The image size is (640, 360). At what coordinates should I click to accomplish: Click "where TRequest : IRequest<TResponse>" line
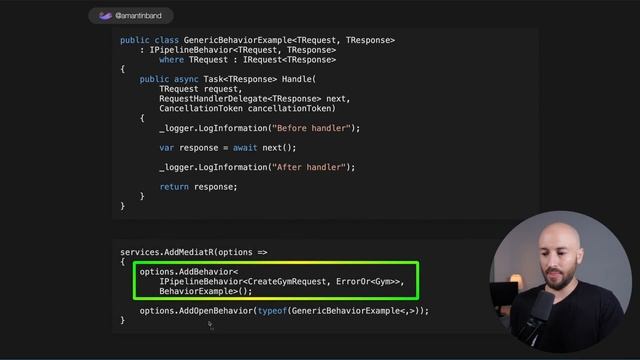point(247,60)
